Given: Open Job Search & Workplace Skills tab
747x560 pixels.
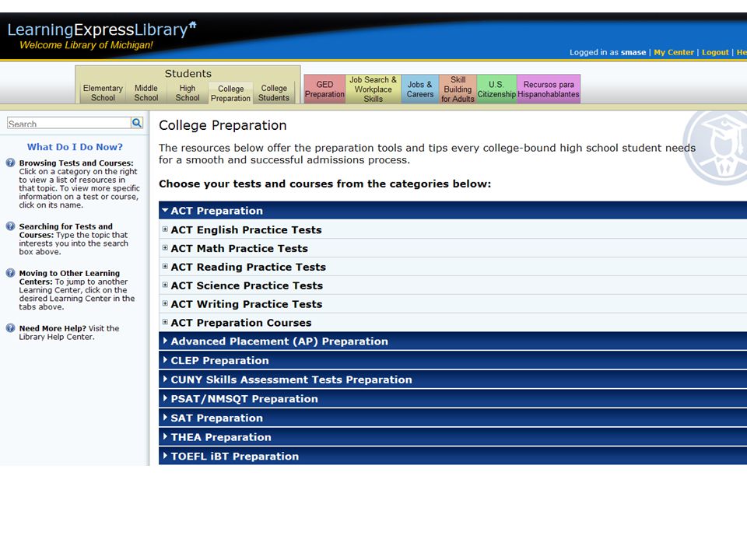Looking at the screenshot, I should [x=373, y=89].
